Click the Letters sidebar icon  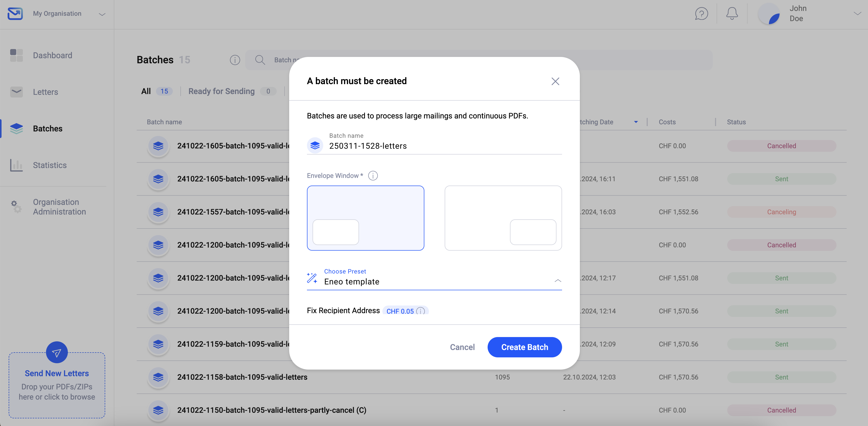[x=17, y=92]
